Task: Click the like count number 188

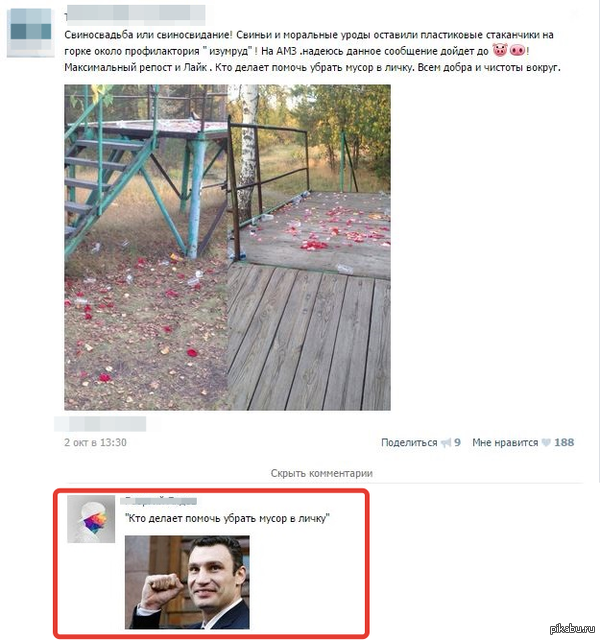Action: [x=564, y=442]
